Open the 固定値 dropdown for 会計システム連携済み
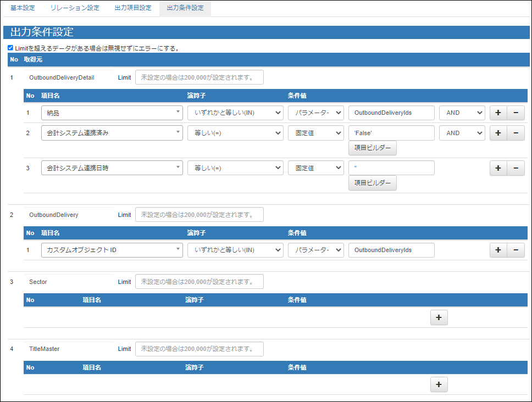 tap(315, 132)
